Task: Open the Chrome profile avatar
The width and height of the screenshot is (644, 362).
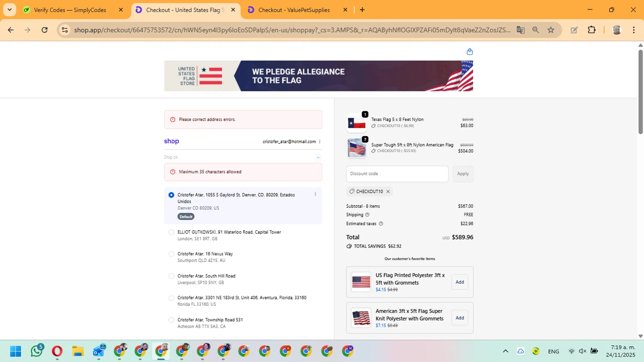Action: coord(617,30)
